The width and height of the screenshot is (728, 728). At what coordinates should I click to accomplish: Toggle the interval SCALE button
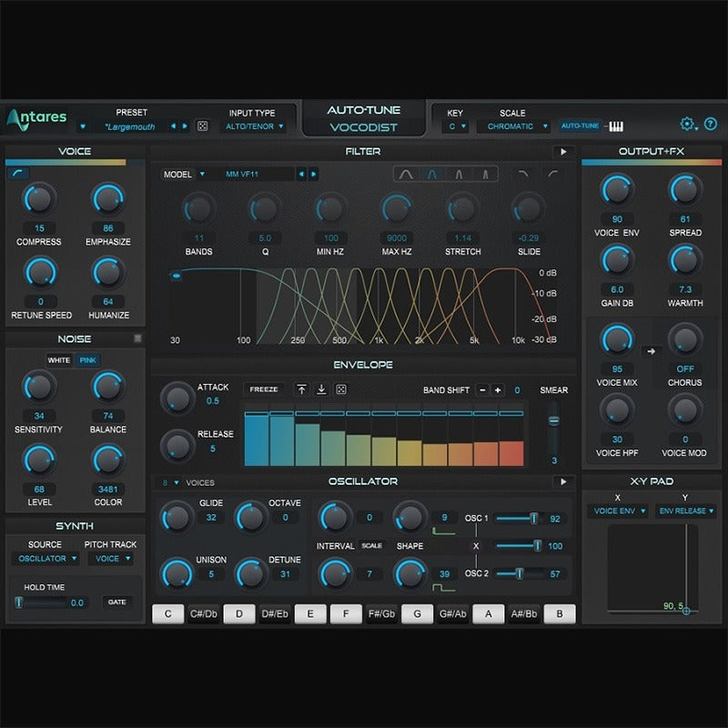coord(372,546)
